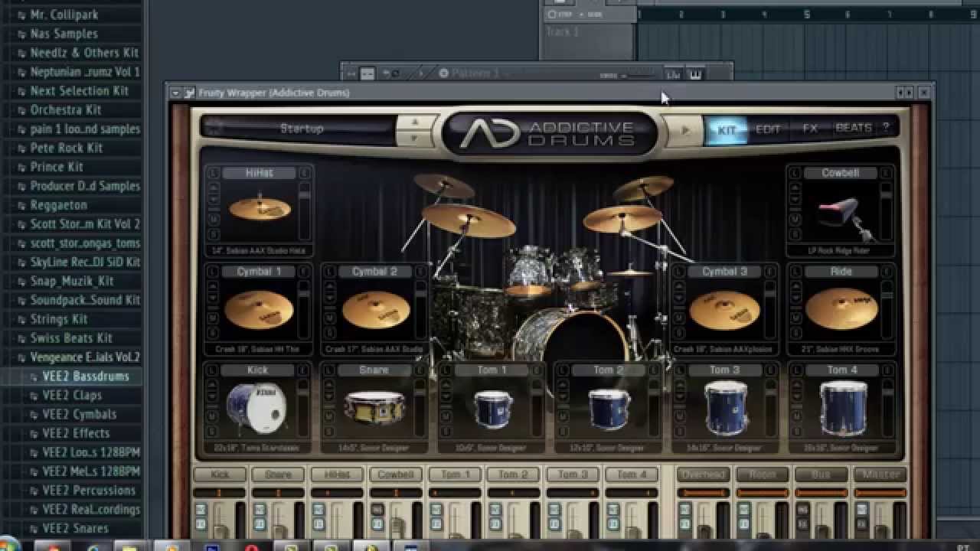Click the Track 1 label in playlist

[562, 32]
